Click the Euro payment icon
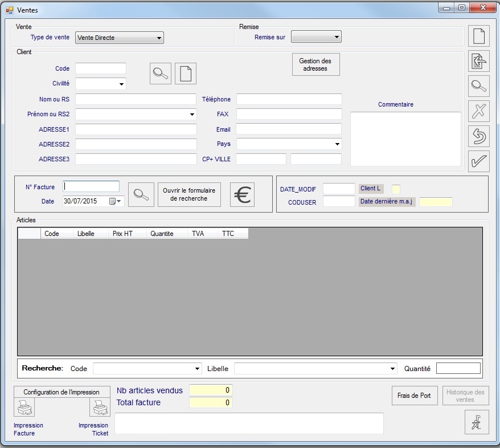The height and width of the screenshot is (448, 500). pyautogui.click(x=243, y=195)
